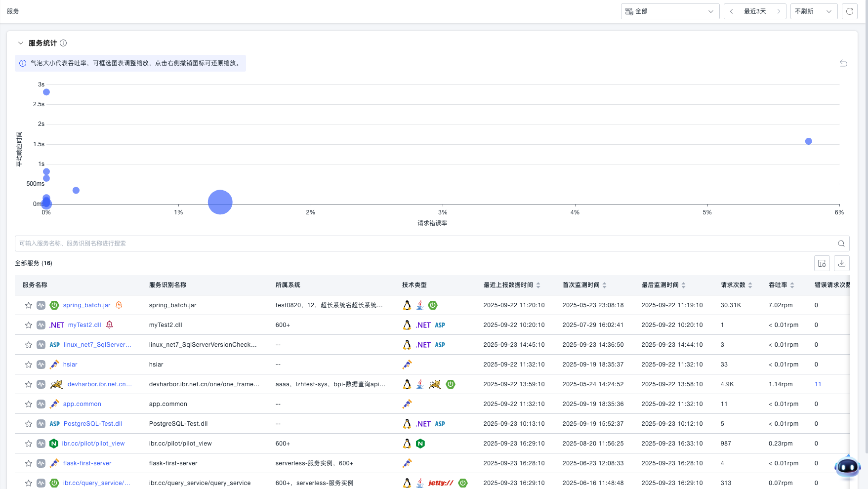868x489 pixels.
Task: Open the column settings icon above table
Action: click(822, 263)
